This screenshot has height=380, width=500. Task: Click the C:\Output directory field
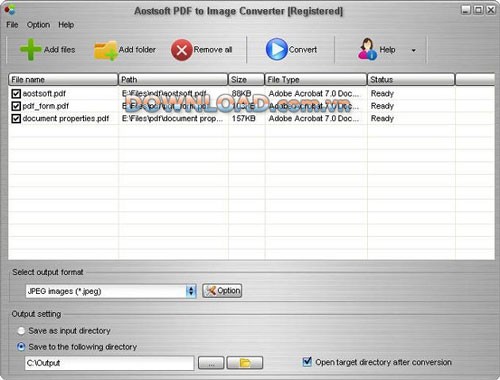(x=109, y=363)
